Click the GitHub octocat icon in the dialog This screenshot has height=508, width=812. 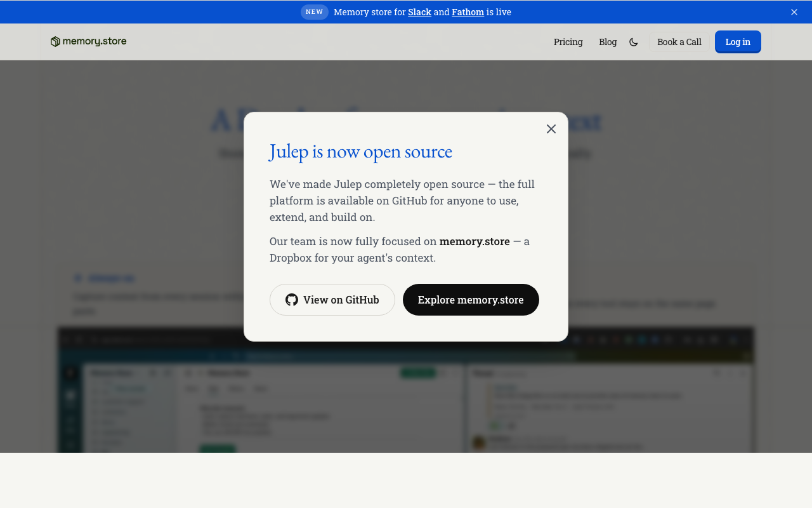pyautogui.click(x=292, y=299)
